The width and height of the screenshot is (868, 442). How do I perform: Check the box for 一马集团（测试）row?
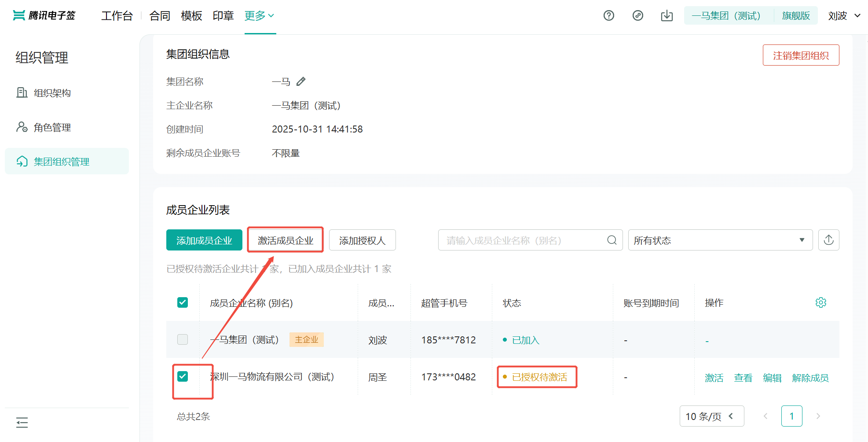point(183,339)
